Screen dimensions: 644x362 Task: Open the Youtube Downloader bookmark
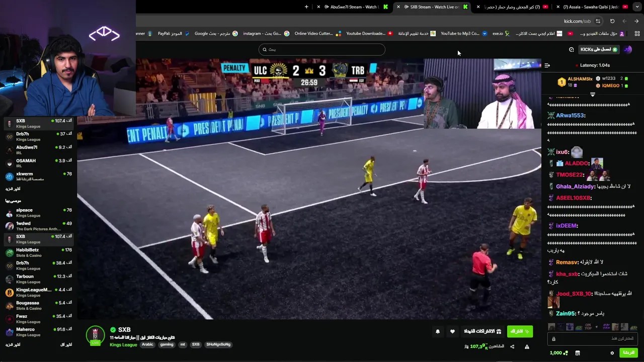[369, 34]
